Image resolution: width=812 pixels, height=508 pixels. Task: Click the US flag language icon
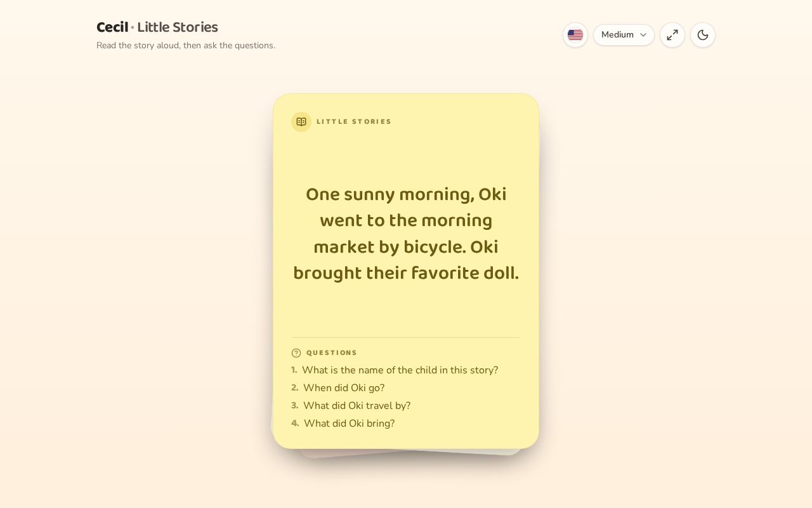click(x=575, y=35)
